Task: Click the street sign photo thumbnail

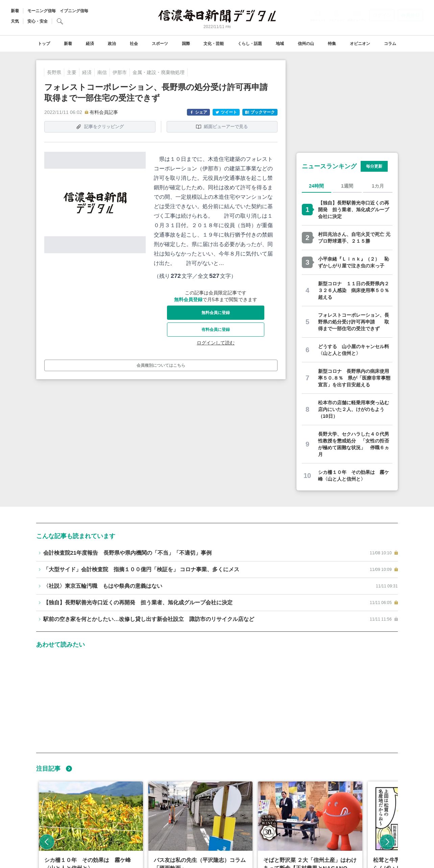Action: (x=200, y=816)
